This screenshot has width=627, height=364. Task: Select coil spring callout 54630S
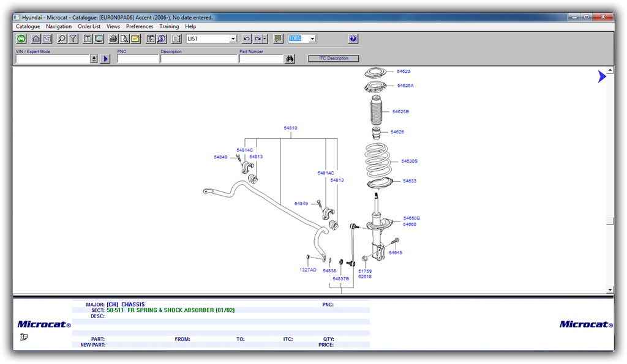click(x=410, y=162)
